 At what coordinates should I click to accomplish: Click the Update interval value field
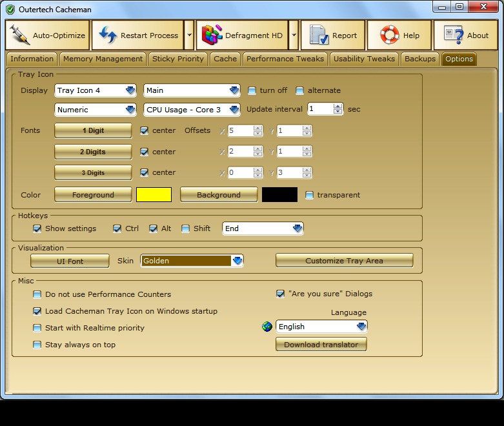[321, 109]
